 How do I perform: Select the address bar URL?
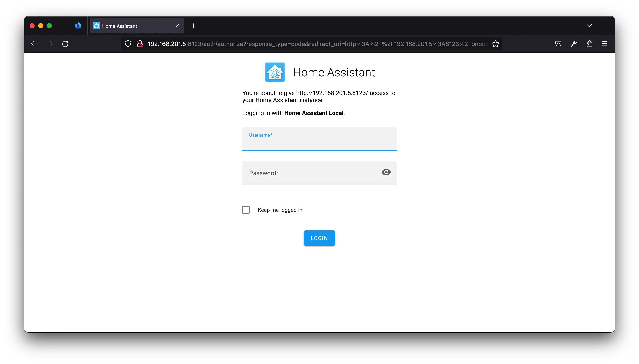coord(317,44)
